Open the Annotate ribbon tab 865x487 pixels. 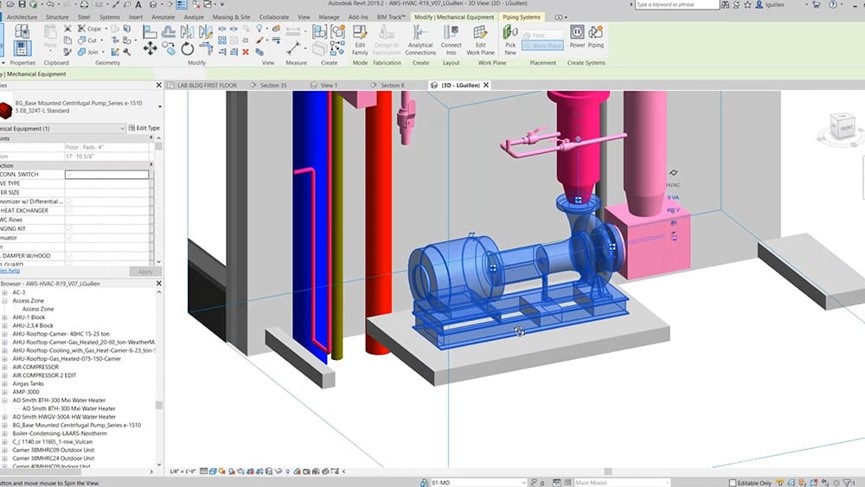coord(163,17)
